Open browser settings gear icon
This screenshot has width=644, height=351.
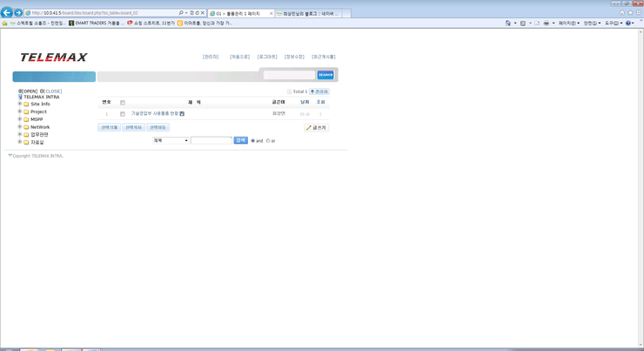tap(639, 13)
